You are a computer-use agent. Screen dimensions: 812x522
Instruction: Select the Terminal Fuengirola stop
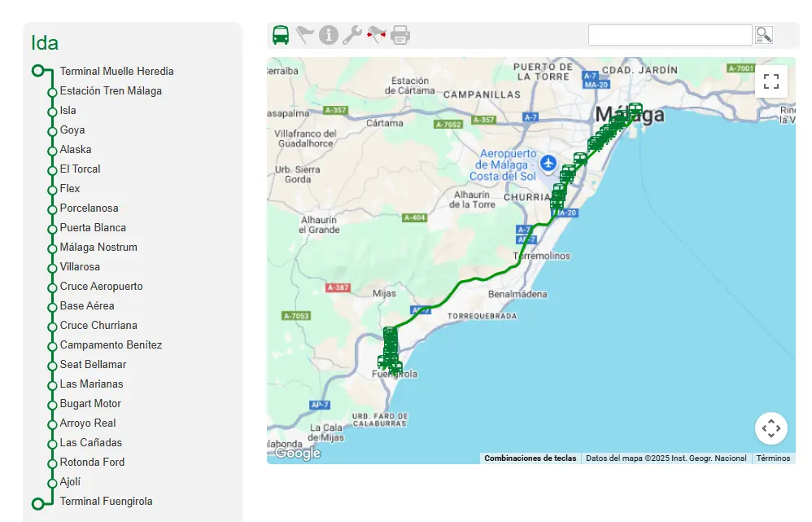click(x=106, y=501)
